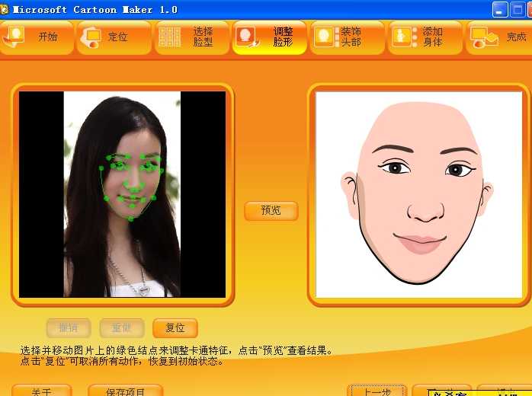This screenshot has height=396, width=532.
Task: Click the 上一步 (Previous step) button
Action: click(x=377, y=391)
